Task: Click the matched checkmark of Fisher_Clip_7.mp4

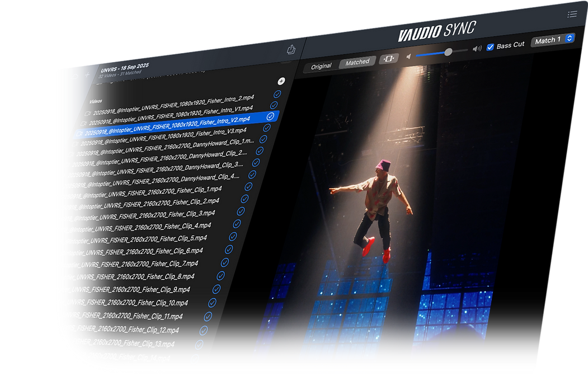Action: tap(224, 262)
